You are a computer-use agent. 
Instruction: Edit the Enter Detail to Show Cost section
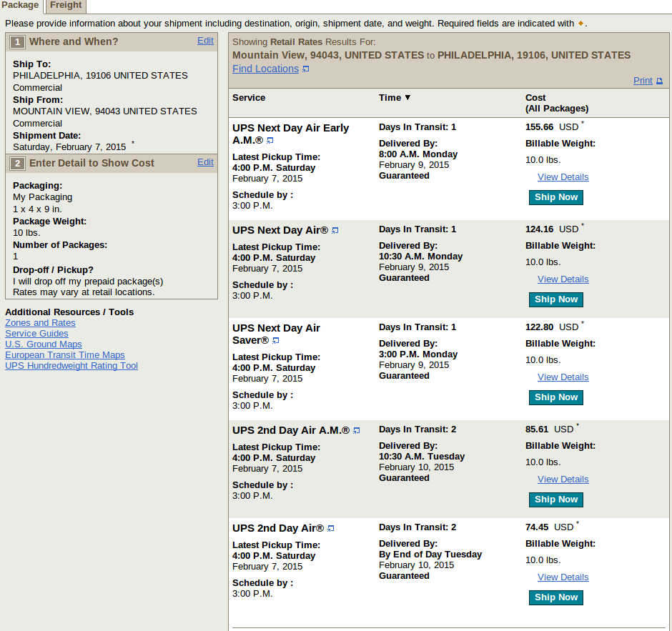[205, 162]
